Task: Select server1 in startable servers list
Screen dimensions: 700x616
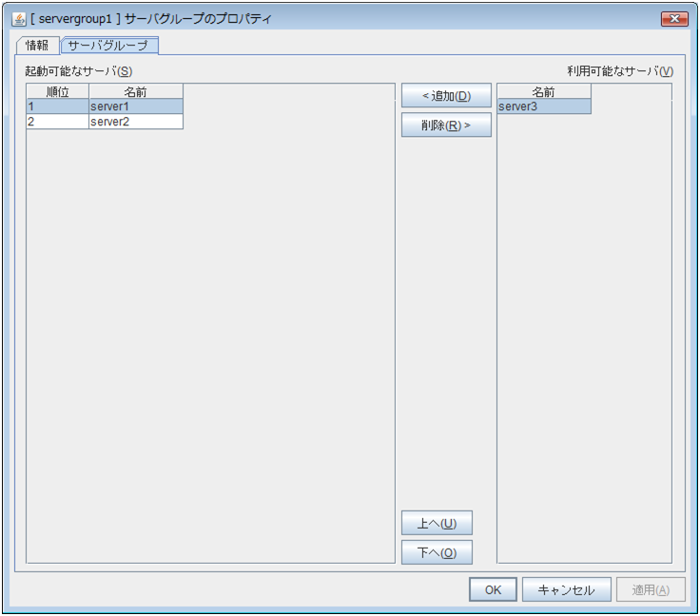Action: (x=135, y=106)
